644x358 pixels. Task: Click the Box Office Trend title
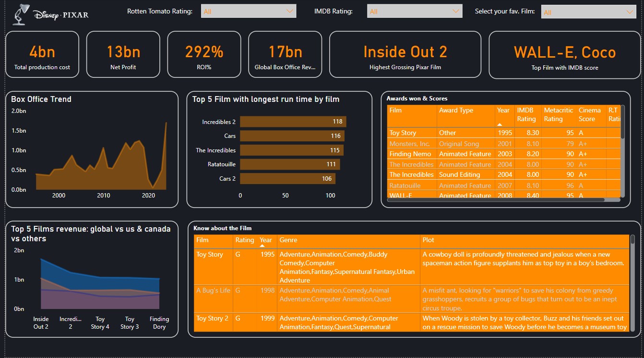pos(41,99)
